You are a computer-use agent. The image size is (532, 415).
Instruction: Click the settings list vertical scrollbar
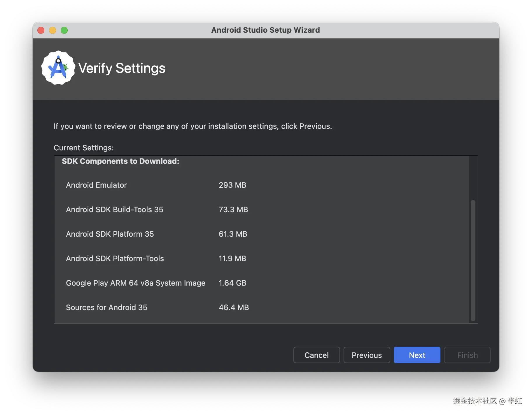point(473,260)
